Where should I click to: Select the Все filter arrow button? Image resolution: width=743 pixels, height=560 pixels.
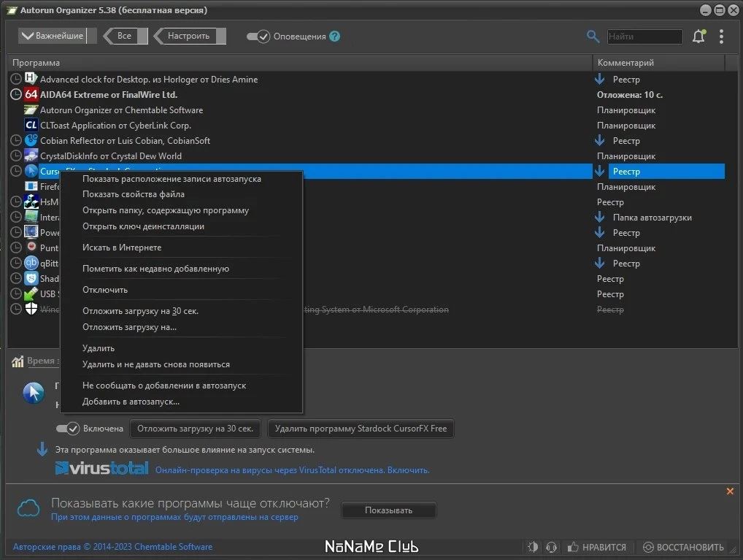[x=126, y=36]
